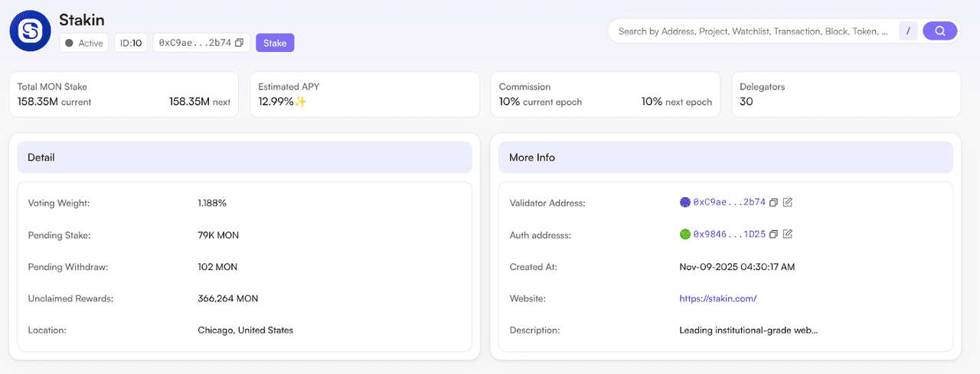Click the sparkle icon beside Estimated APY

point(301,102)
